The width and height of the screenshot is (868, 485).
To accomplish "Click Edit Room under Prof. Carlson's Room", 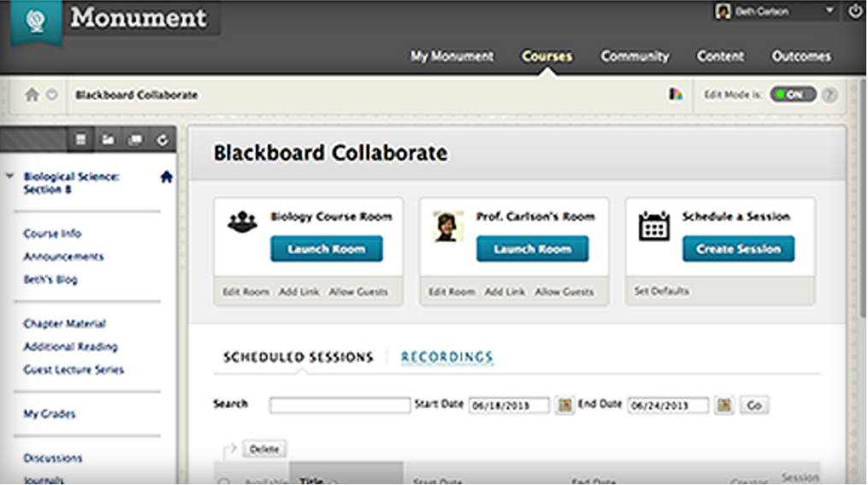I will click(452, 292).
